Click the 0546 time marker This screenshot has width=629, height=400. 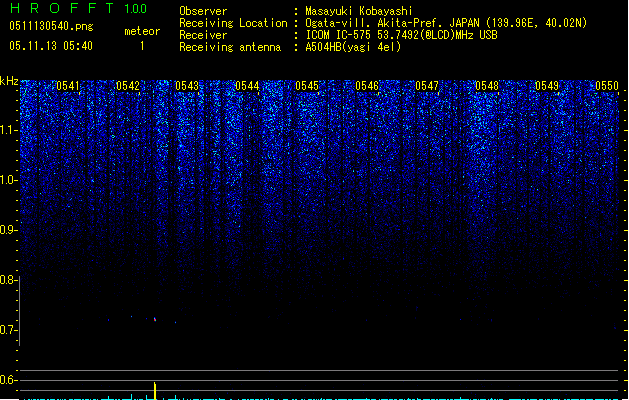367,86
